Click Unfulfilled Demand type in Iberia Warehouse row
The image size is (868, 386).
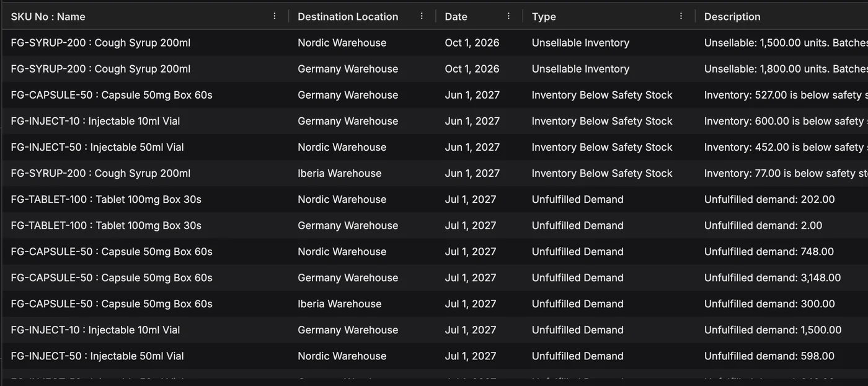577,303
